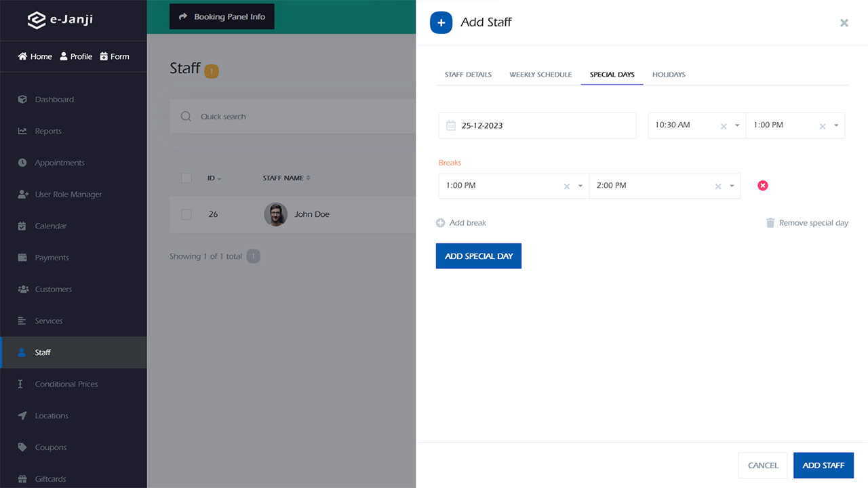868x488 pixels.
Task: Open the Dashboard sidebar icon
Action: pyautogui.click(x=22, y=100)
